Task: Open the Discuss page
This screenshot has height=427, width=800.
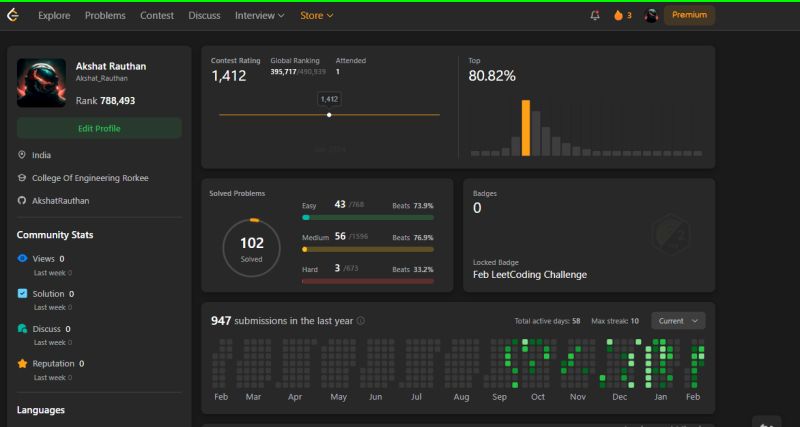Action: (x=204, y=15)
